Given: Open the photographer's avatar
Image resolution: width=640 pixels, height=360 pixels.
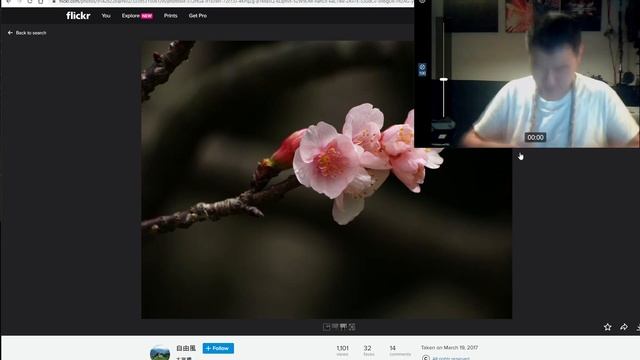Looking at the screenshot, I should coord(160,353).
